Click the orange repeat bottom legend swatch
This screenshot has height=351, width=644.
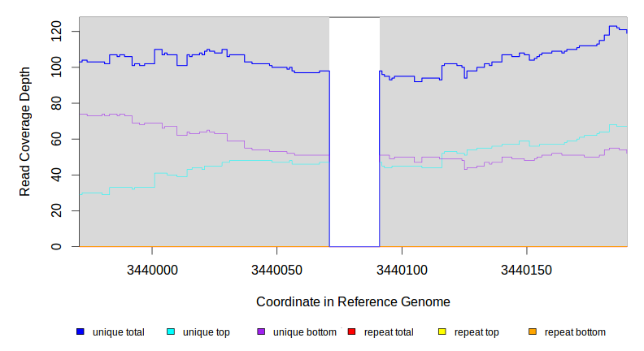[x=533, y=331]
